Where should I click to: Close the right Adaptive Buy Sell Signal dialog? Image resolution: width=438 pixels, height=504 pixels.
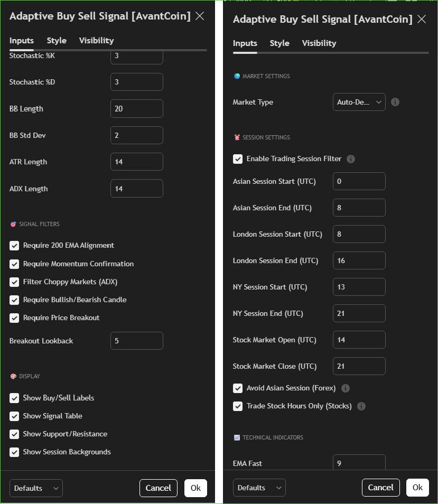pos(422,19)
